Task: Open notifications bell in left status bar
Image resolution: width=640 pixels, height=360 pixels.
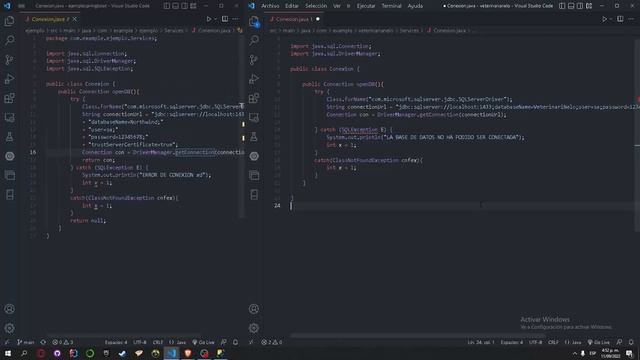Action: [236, 342]
